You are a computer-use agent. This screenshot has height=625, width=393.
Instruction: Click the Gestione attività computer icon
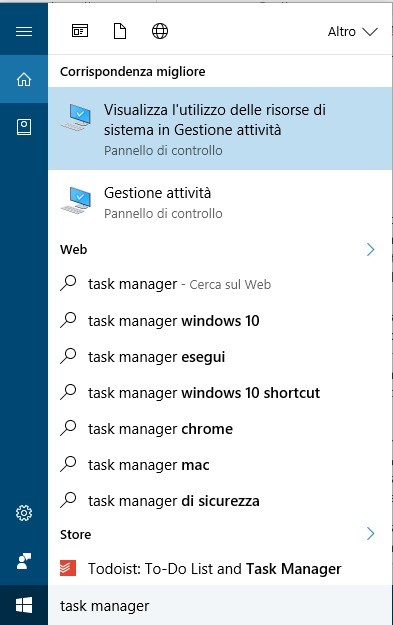tap(77, 200)
